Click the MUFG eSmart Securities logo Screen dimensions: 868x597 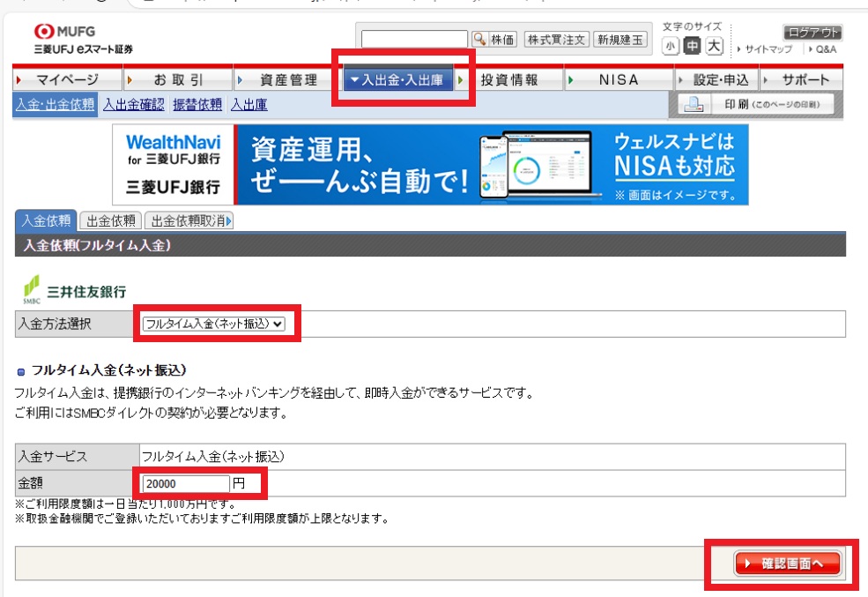pyautogui.click(x=83, y=39)
